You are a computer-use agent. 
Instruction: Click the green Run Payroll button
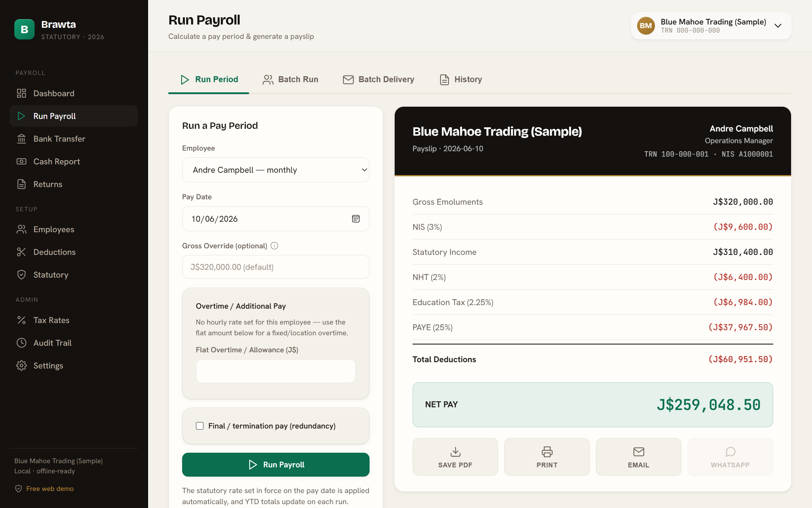tap(276, 464)
